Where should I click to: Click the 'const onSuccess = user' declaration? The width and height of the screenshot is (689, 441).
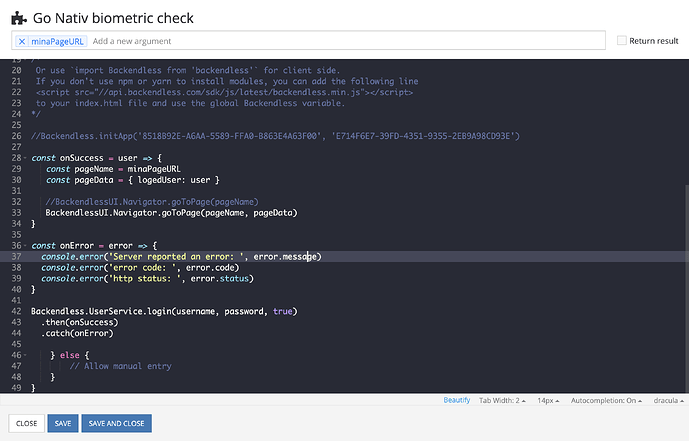(x=96, y=158)
